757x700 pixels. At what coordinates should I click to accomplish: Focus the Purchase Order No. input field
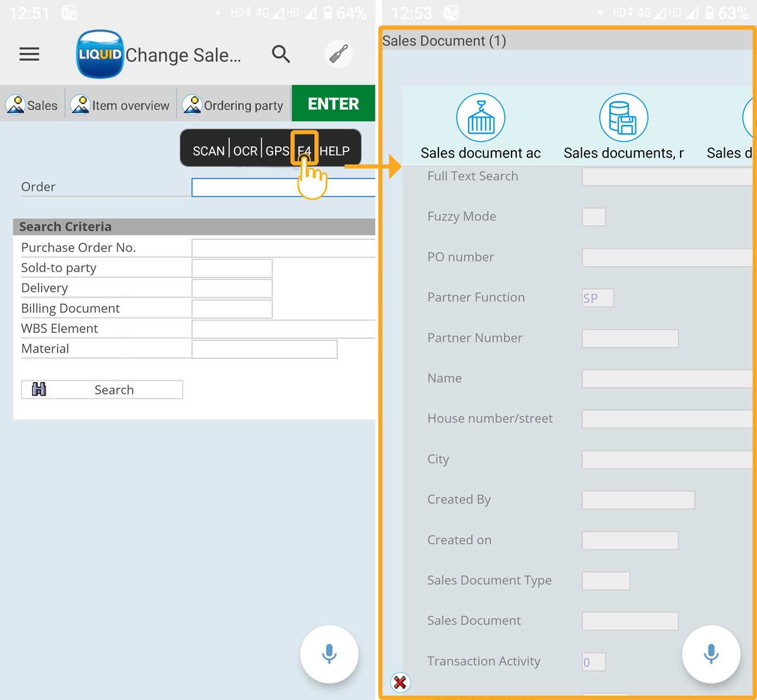click(283, 248)
